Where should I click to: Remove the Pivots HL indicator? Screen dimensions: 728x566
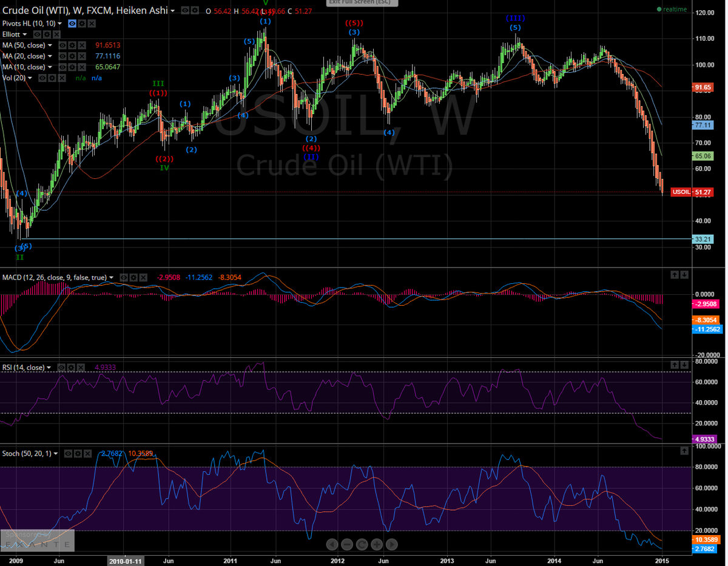pyautogui.click(x=92, y=24)
